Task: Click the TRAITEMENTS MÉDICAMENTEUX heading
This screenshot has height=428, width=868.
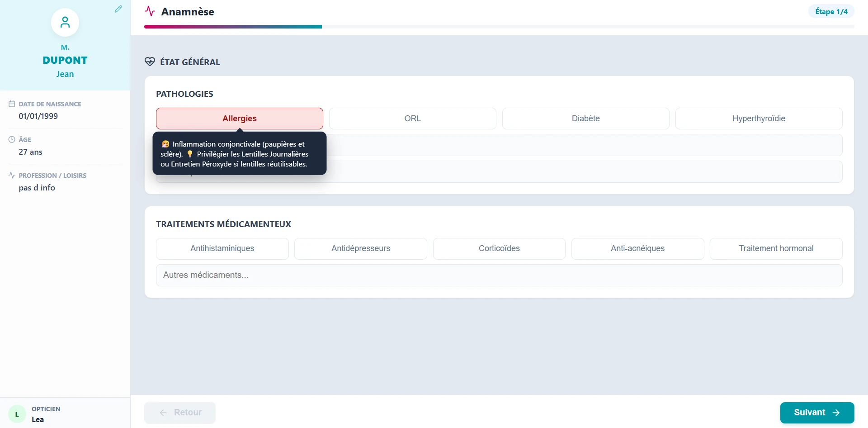Action: [223, 224]
